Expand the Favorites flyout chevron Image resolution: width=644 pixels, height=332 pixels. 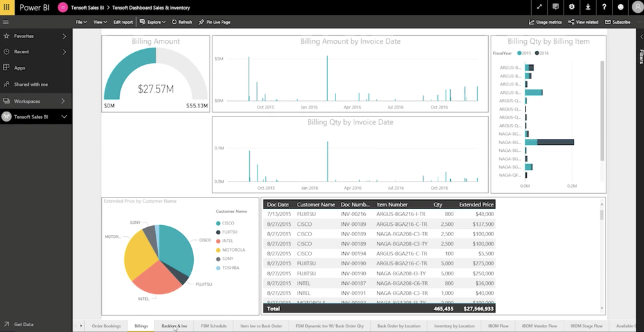(x=64, y=36)
